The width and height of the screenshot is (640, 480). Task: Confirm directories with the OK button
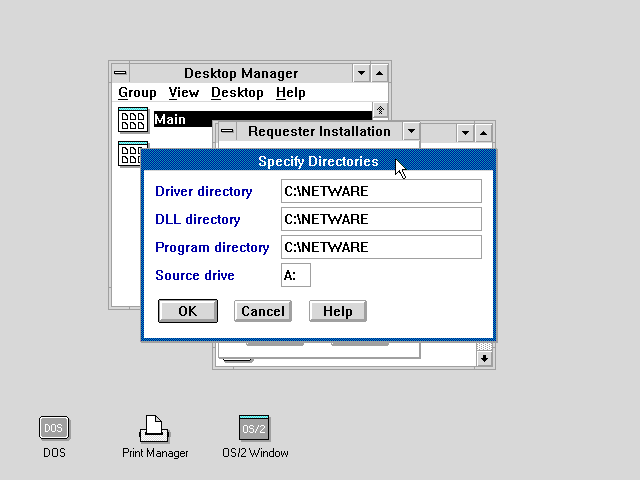(x=188, y=311)
